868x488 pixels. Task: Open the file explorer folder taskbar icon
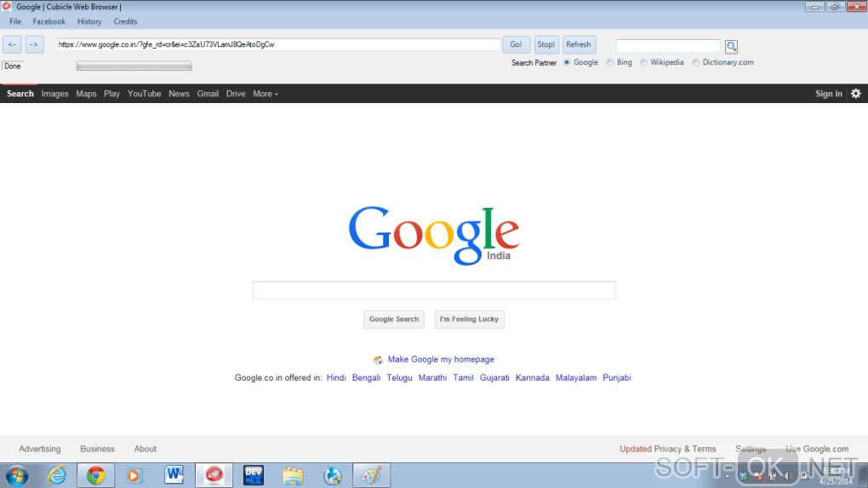293,476
